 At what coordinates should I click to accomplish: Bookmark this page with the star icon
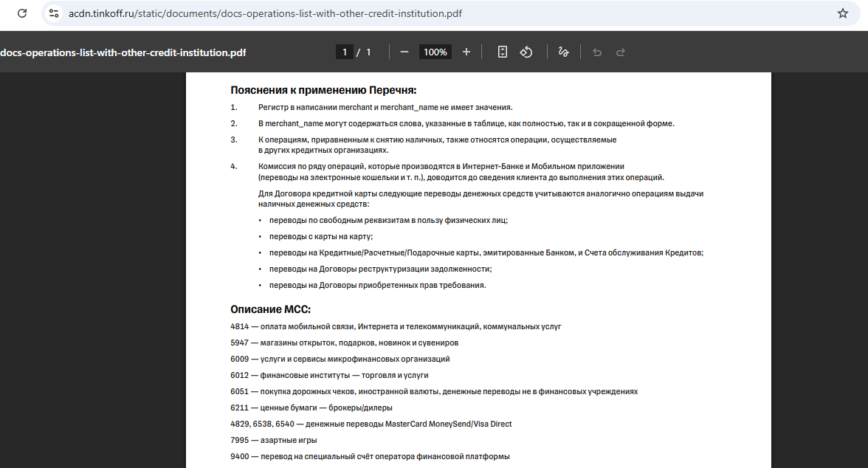pos(842,13)
